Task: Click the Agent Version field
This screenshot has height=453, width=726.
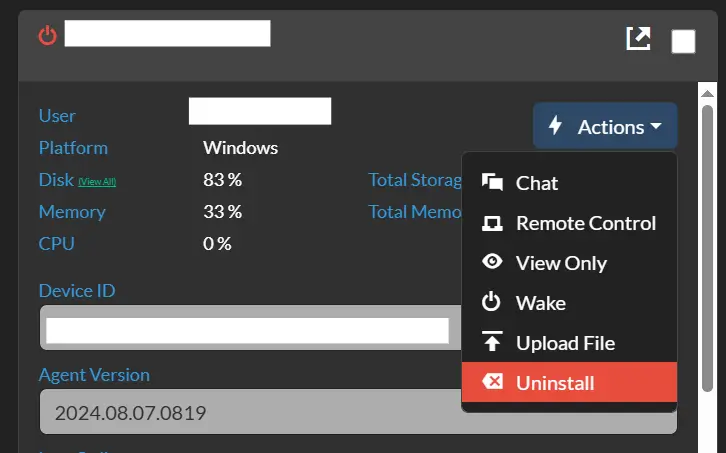Action: coord(250,412)
